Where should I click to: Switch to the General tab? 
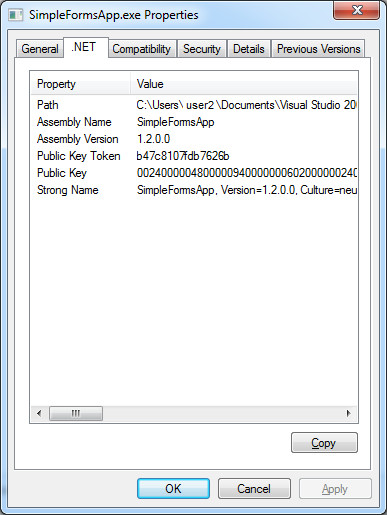coord(40,49)
